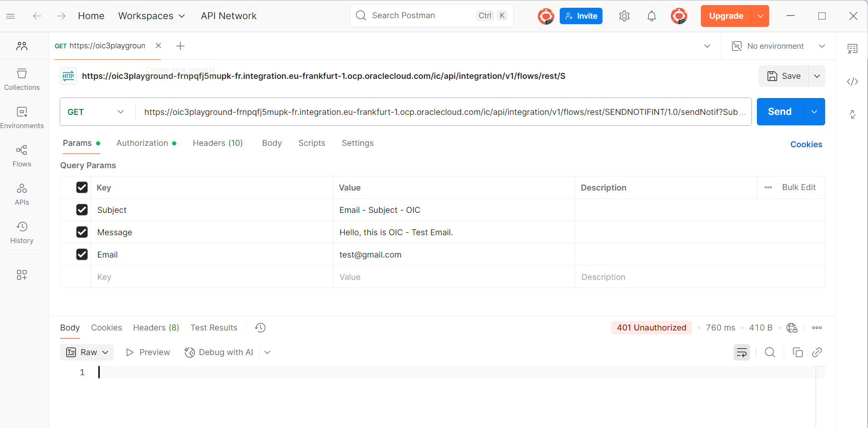
Task: Add a new request tab with plus
Action: click(x=180, y=46)
